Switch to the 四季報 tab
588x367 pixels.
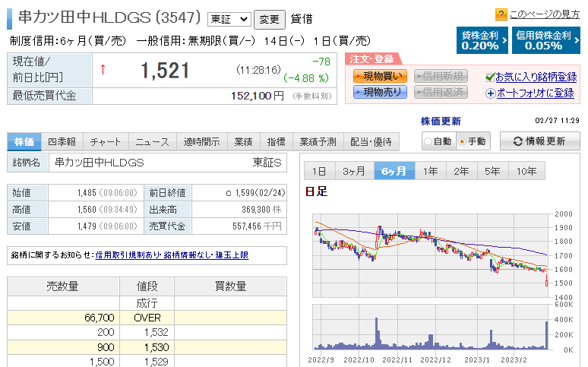[x=62, y=142]
